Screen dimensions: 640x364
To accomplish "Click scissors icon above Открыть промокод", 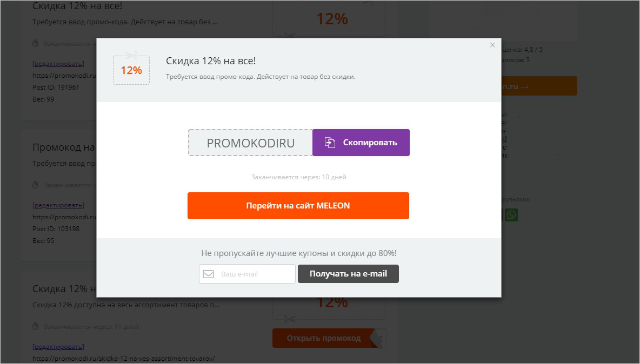I will pyautogui.click(x=289, y=319).
